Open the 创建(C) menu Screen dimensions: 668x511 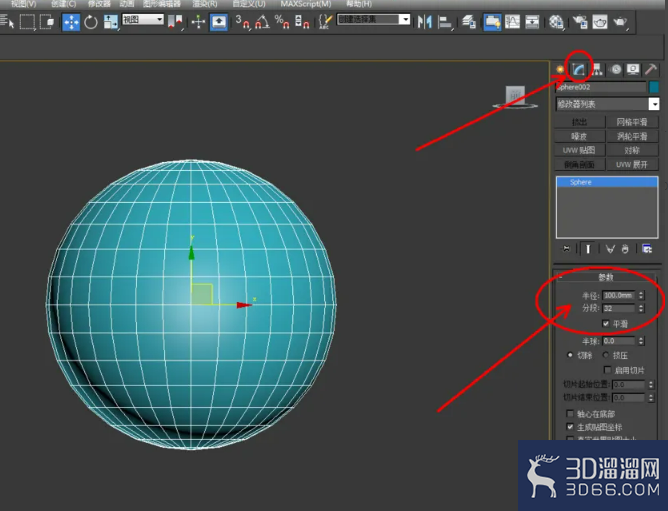[63, 4]
